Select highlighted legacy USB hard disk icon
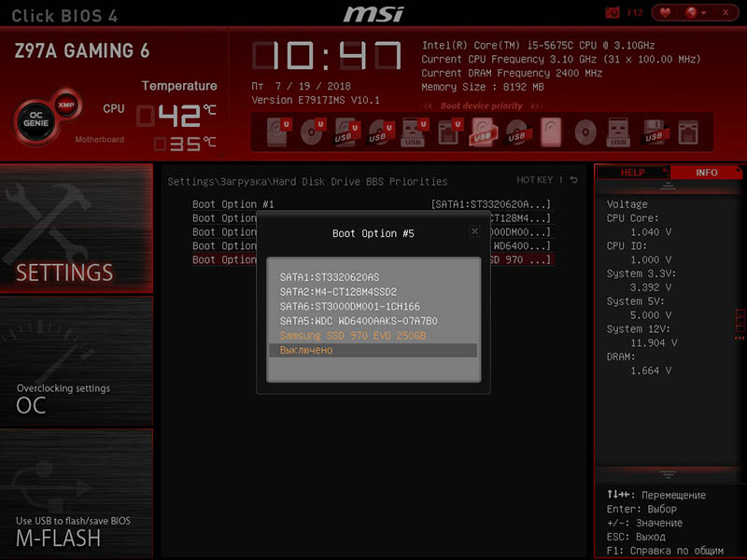 (x=483, y=132)
